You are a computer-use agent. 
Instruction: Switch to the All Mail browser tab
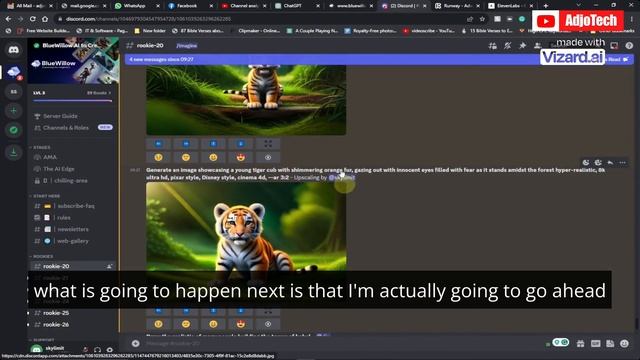point(31,6)
